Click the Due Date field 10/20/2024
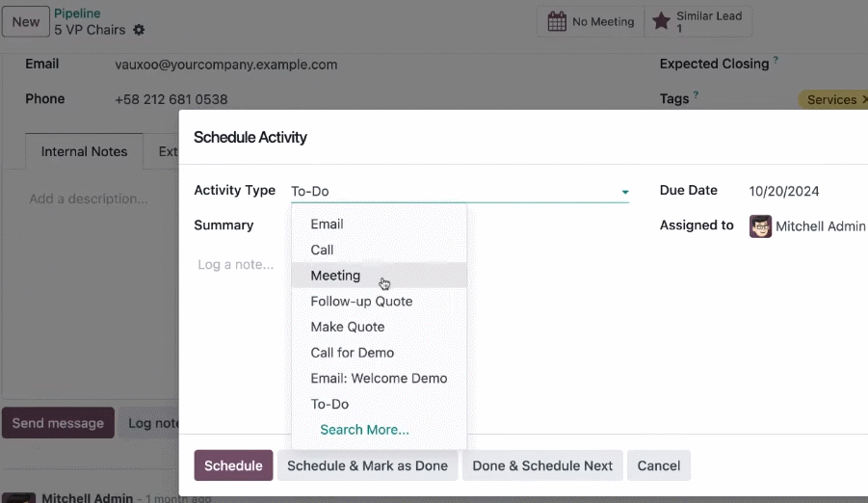This screenshot has height=503, width=868. coord(783,191)
